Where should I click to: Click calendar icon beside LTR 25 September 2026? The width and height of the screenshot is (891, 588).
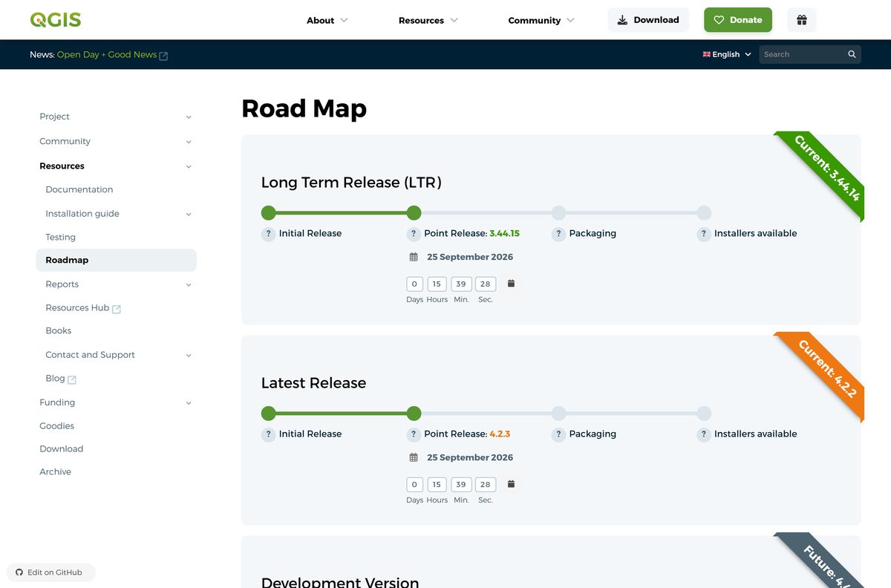point(414,257)
